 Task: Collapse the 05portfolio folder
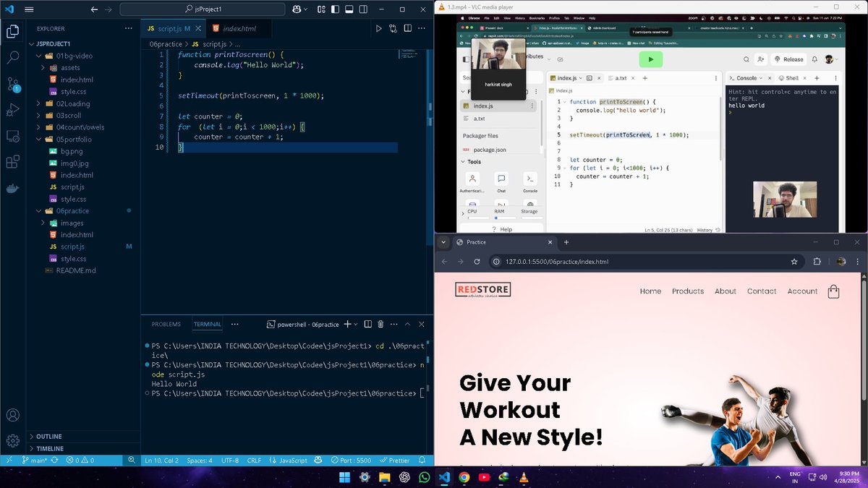point(39,139)
